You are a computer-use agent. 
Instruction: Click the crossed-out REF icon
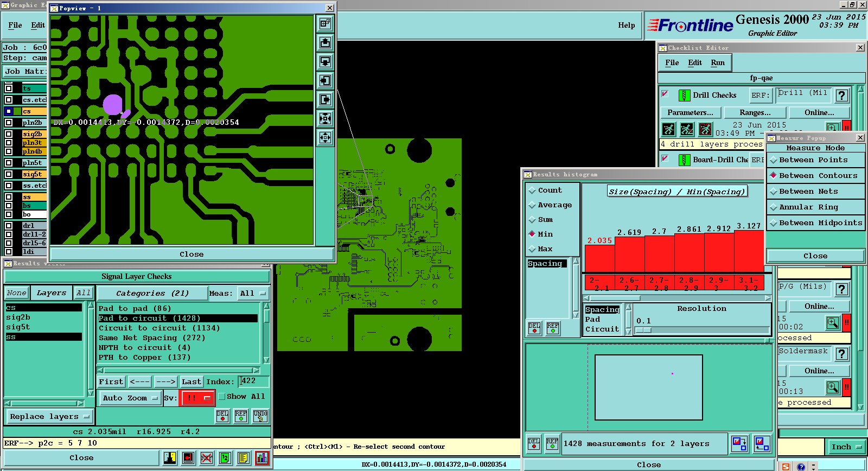pos(207,458)
